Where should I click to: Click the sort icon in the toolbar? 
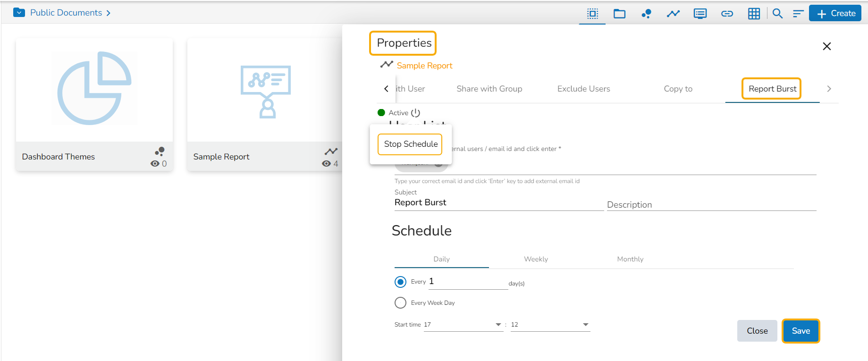pos(798,14)
